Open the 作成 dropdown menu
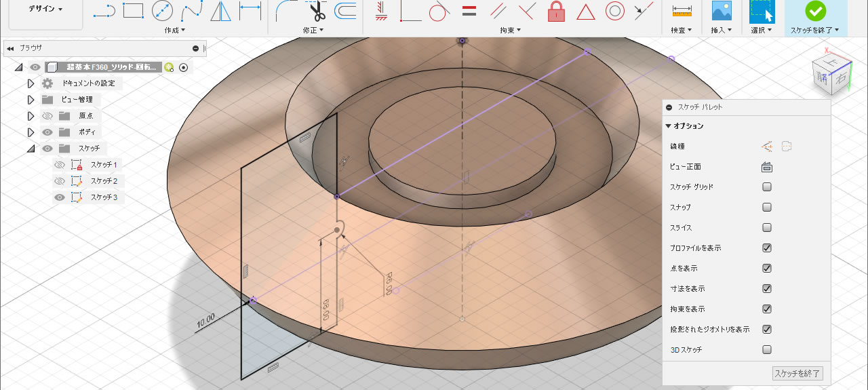The height and width of the screenshot is (390, 868). (x=174, y=31)
